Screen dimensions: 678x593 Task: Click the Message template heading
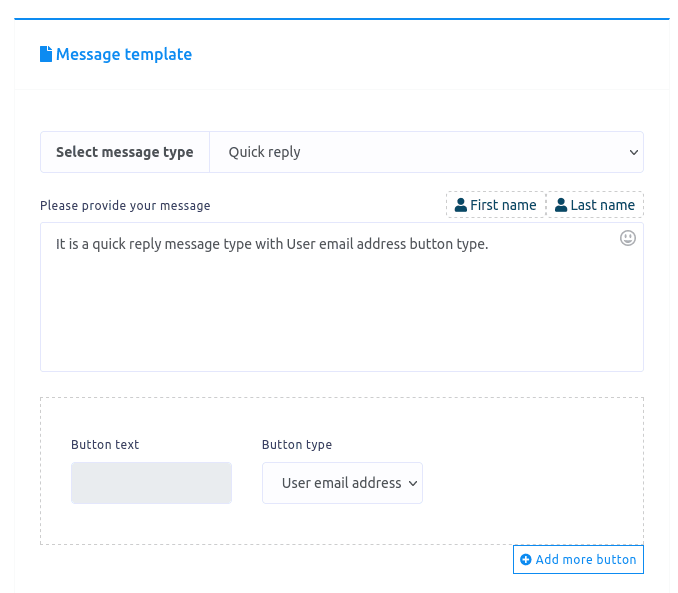tap(124, 54)
